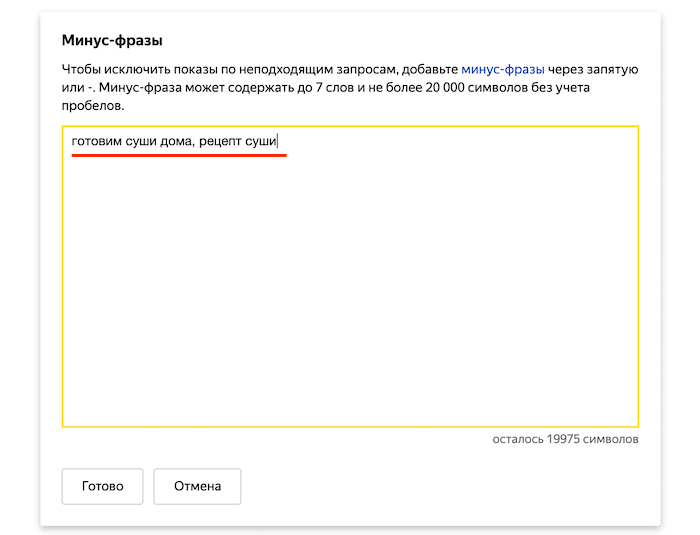
Task: Open the blue минус-фразы link
Action: tap(502, 70)
